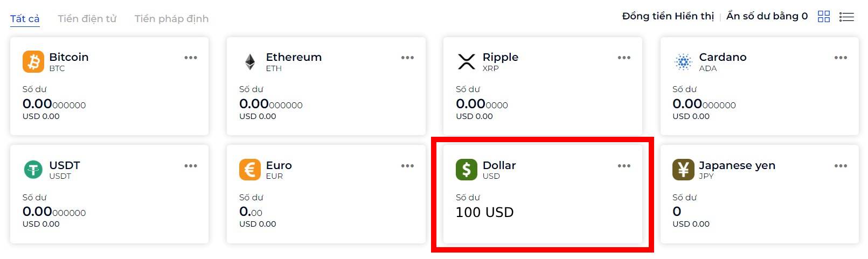The image size is (868, 259).
Task: Open the three-dot menu on Bitcoin card
Action: point(191,58)
